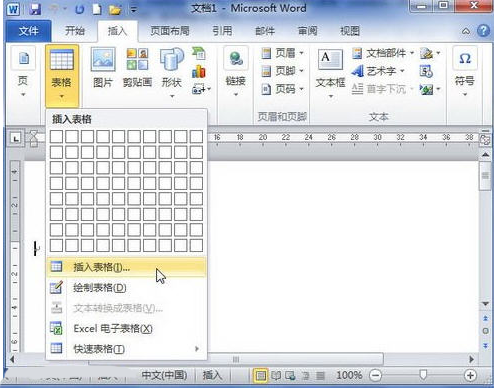This screenshot has width=494, height=388.
Task: Open Word Help question mark icon
Action: coord(483,31)
